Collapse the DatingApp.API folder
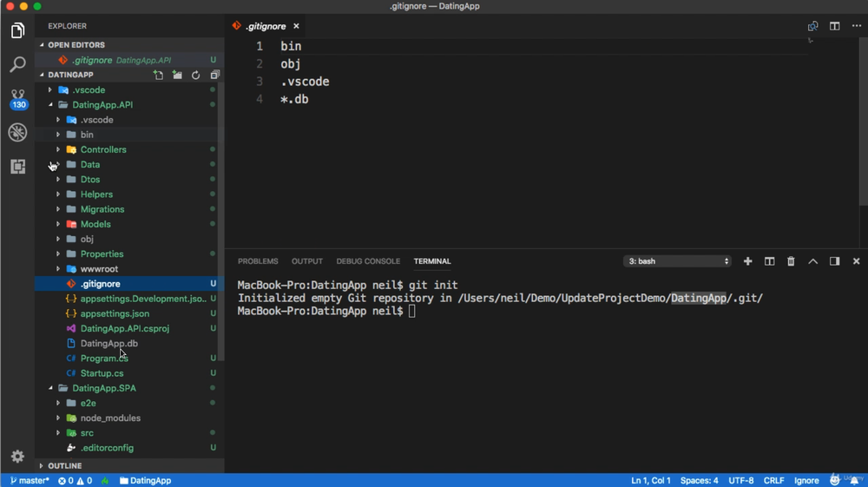 50,104
